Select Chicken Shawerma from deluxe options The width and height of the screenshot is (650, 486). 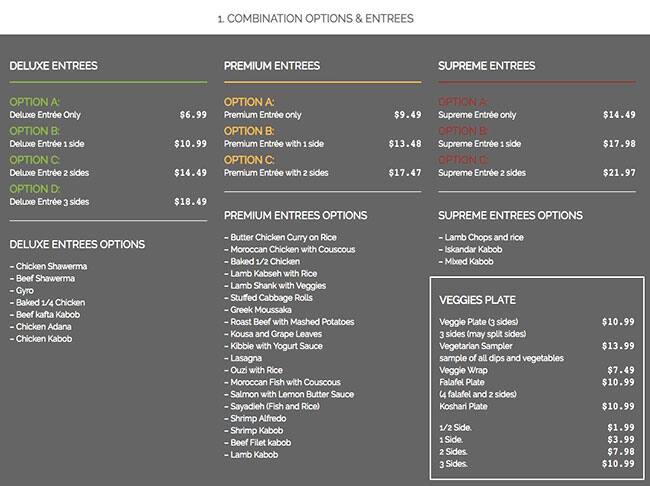[x=48, y=266]
